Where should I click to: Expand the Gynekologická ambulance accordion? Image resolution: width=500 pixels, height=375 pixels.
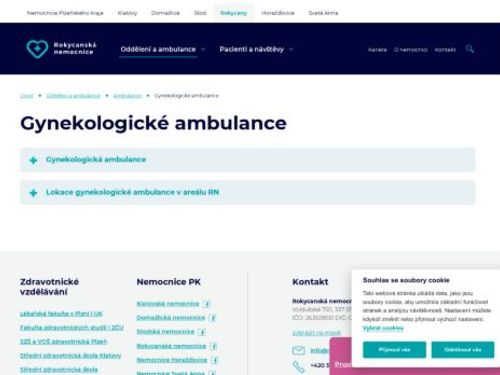[247, 160]
